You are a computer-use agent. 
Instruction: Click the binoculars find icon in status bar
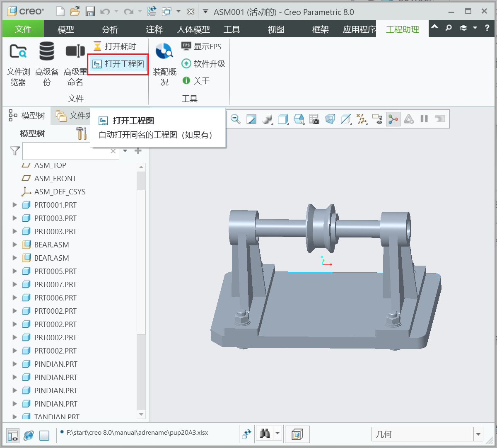click(265, 434)
